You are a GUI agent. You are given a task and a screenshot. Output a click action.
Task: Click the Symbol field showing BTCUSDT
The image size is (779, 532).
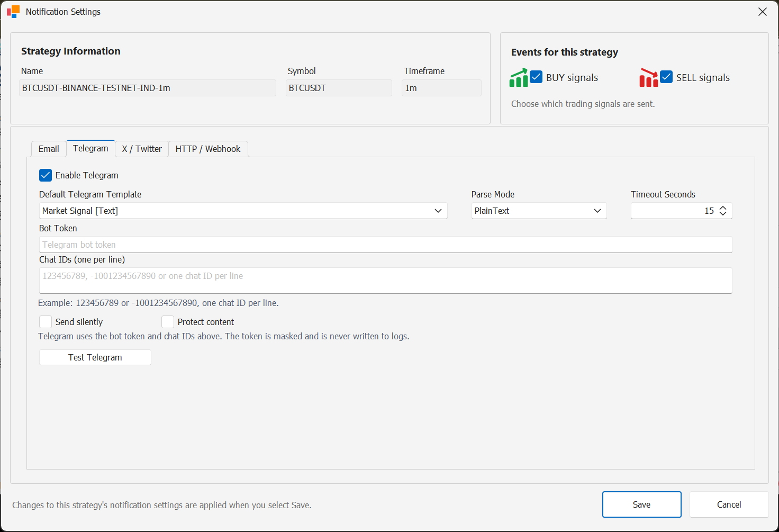pos(339,88)
